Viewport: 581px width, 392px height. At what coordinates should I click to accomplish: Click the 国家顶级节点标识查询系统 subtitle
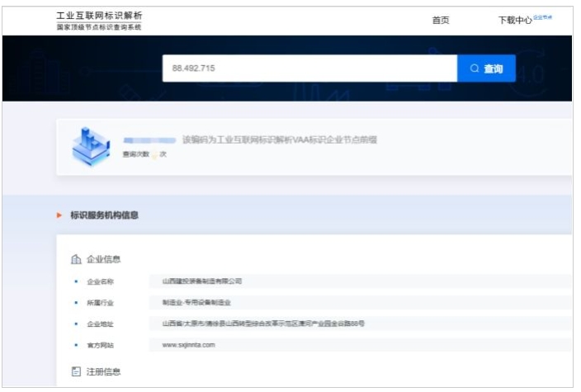click(x=99, y=27)
